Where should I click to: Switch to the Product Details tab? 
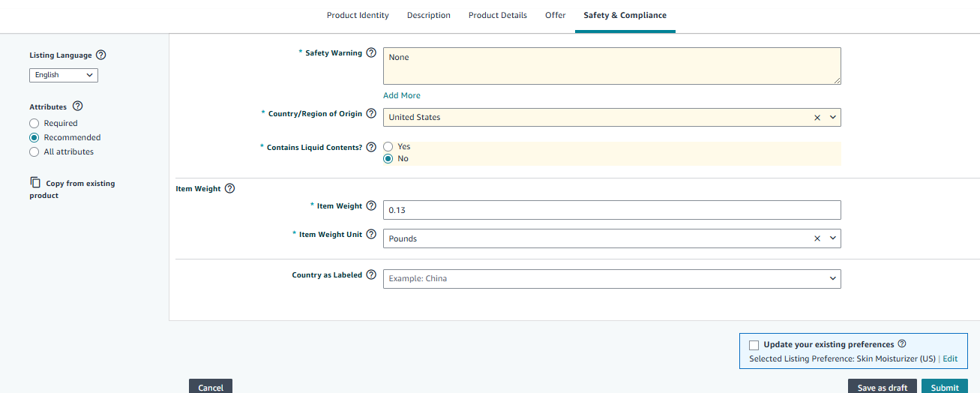point(497,15)
